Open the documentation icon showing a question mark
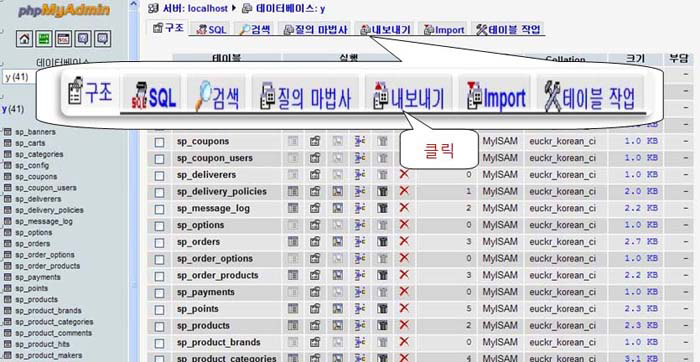 click(x=83, y=39)
